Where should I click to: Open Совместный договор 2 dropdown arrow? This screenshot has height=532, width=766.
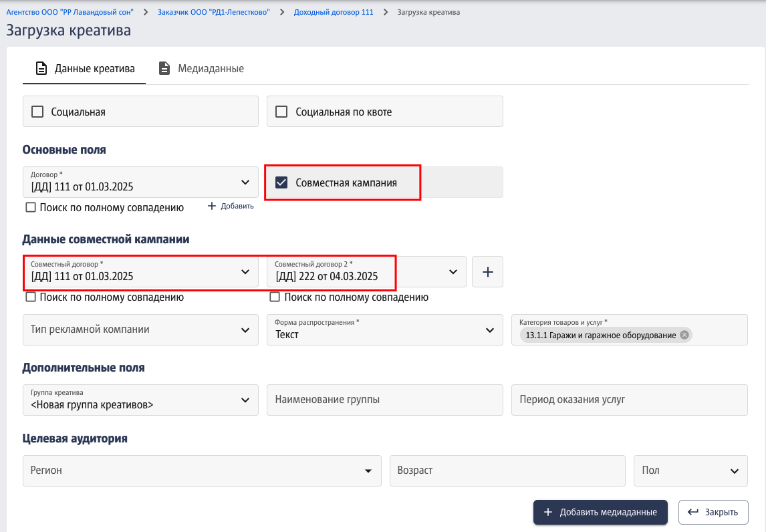point(453,271)
